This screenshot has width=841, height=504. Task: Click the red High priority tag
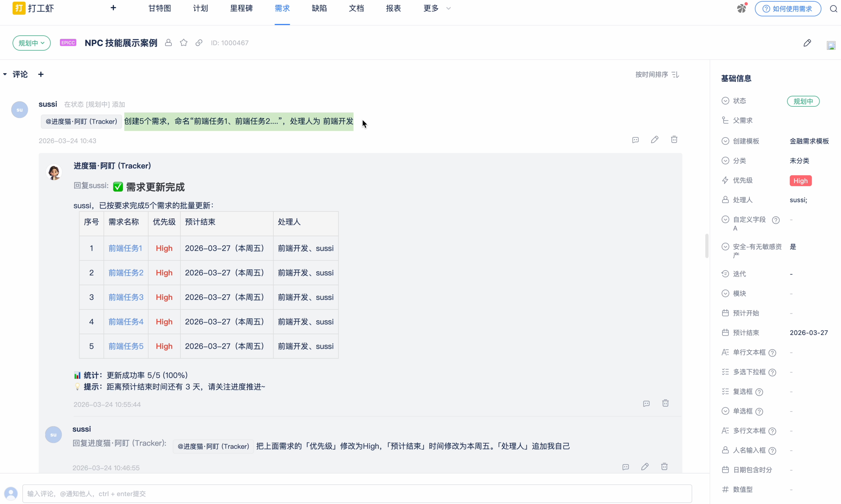(x=800, y=181)
